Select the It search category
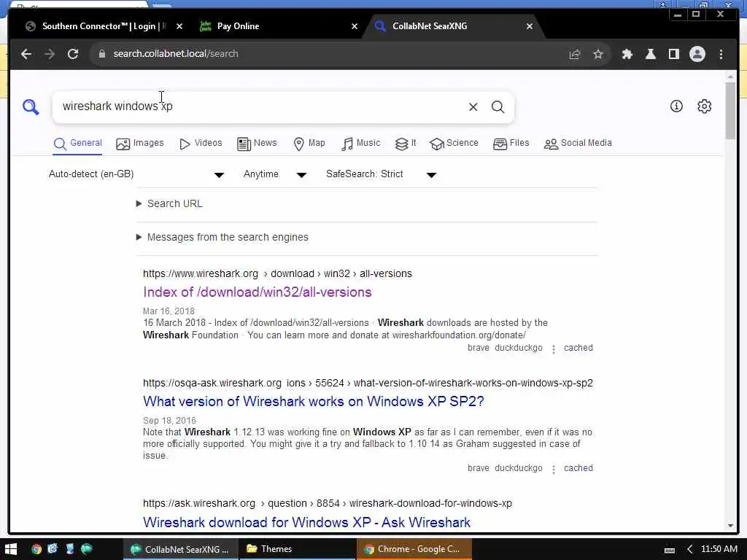The image size is (747, 560). [406, 144]
